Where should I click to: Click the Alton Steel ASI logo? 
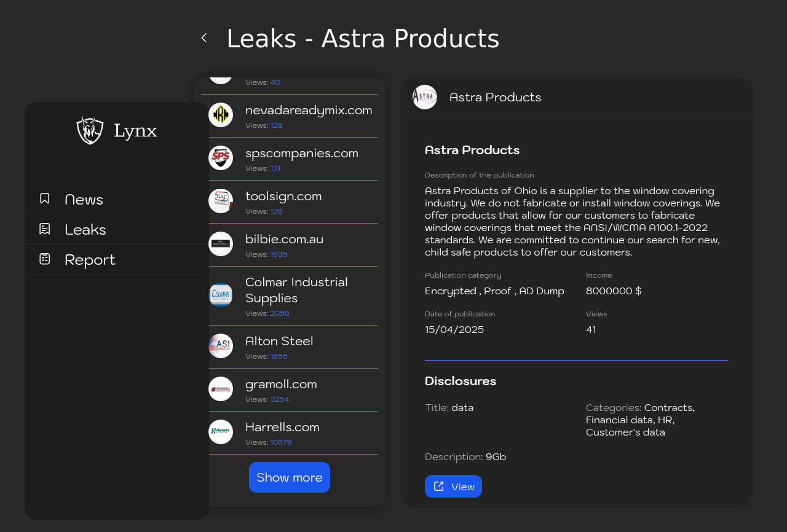[x=221, y=346]
